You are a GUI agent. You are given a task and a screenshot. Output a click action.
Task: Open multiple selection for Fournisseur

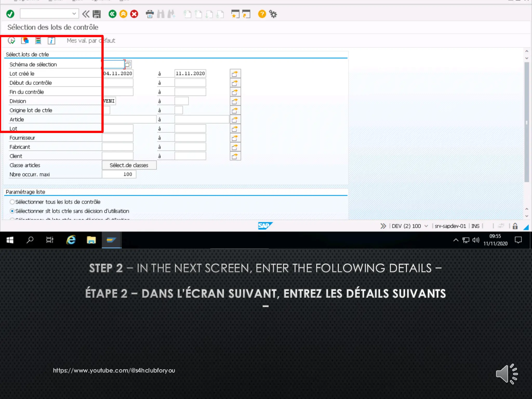point(235,138)
